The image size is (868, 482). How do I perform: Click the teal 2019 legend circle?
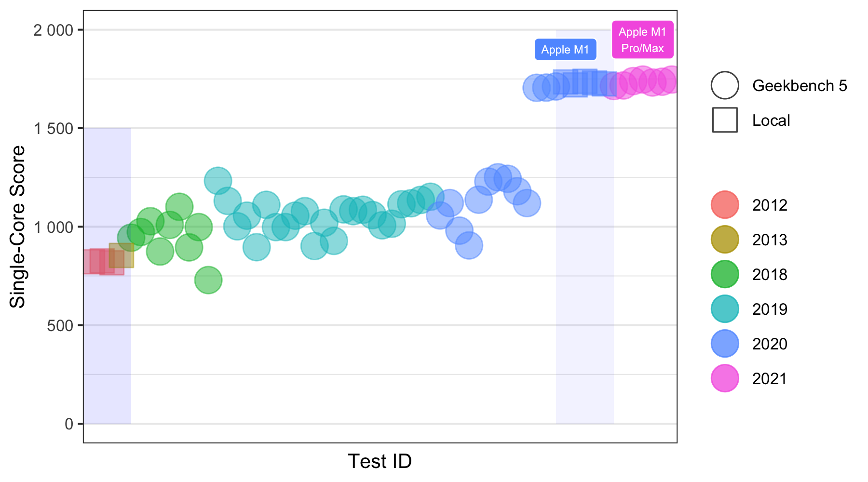pos(724,309)
